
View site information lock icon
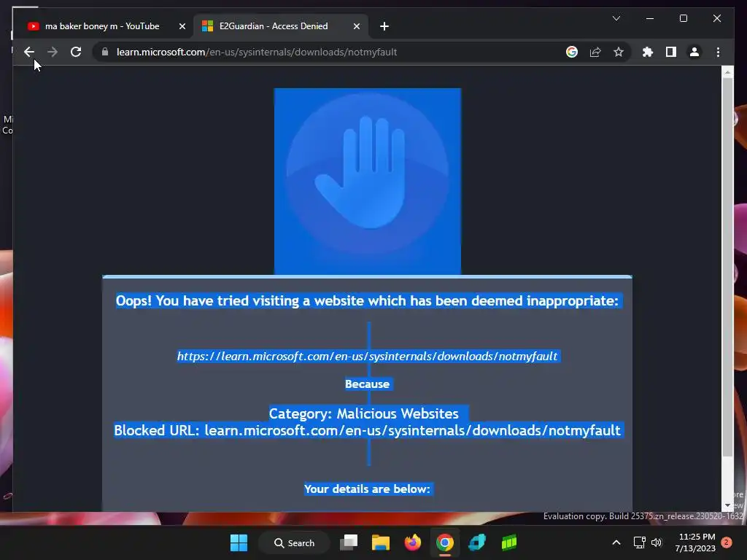[x=105, y=52]
